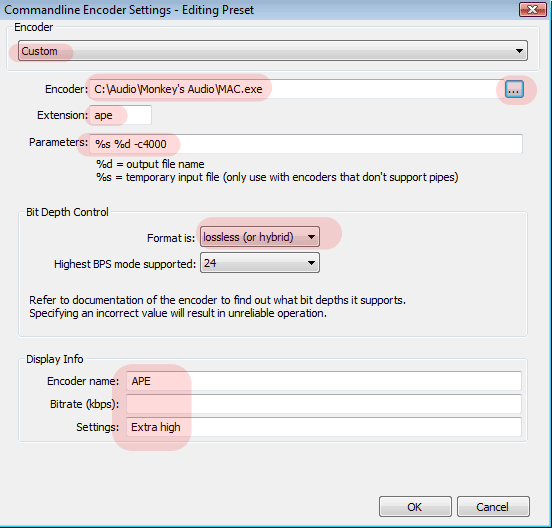Screen dimensions: 552x528
Task: Click the Parameters label
Action: tap(58, 142)
